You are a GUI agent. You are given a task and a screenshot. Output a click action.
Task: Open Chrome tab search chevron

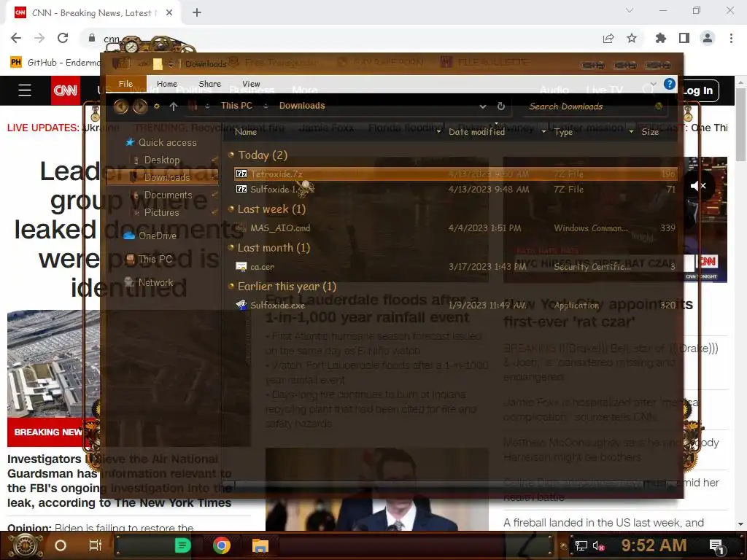[x=630, y=10]
